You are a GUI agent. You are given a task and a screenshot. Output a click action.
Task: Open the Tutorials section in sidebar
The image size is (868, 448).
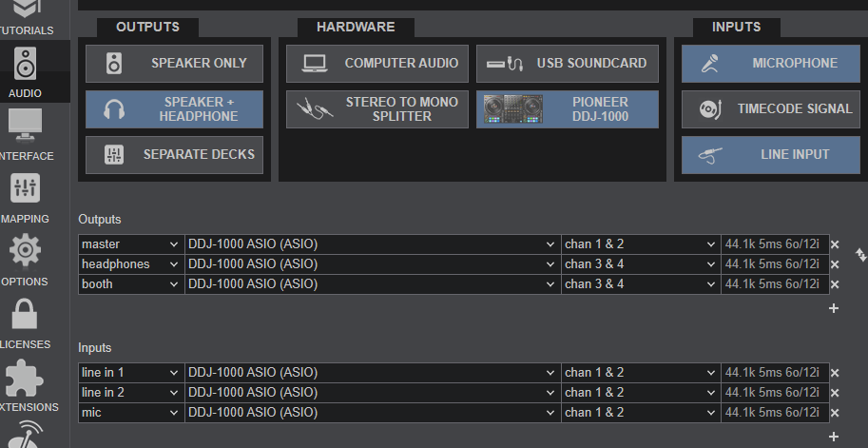pyautogui.click(x=26, y=18)
